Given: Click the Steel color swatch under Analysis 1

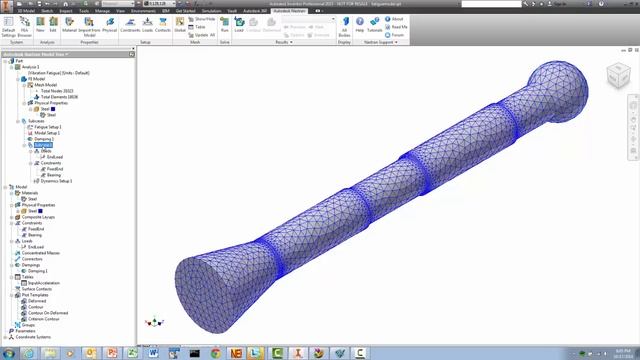Looking at the screenshot, I should (x=53, y=109).
